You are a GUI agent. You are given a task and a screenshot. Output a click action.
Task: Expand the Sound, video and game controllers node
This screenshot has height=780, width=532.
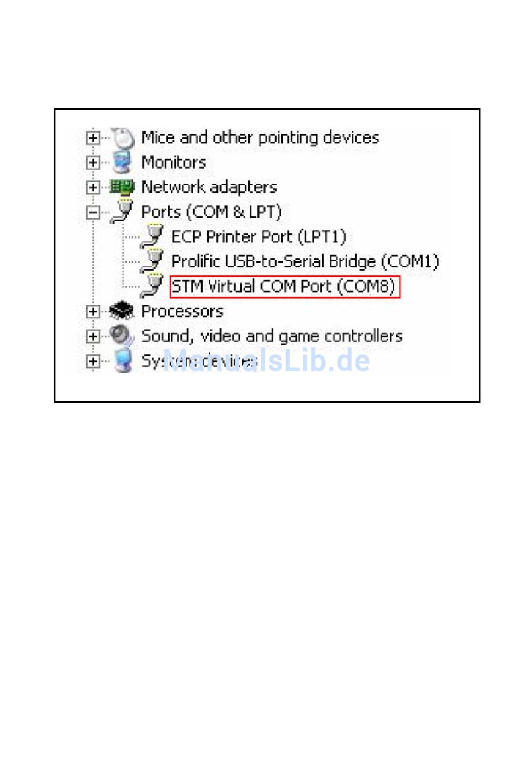(x=94, y=336)
